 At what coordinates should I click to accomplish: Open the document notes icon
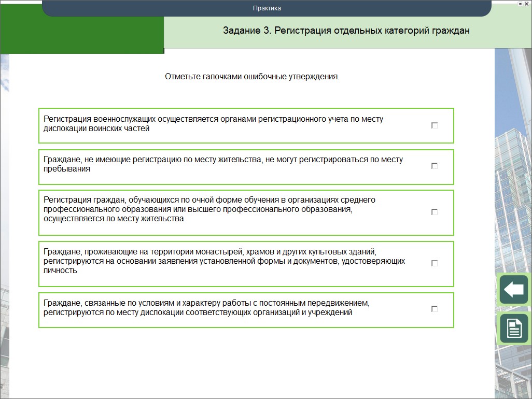click(513, 329)
